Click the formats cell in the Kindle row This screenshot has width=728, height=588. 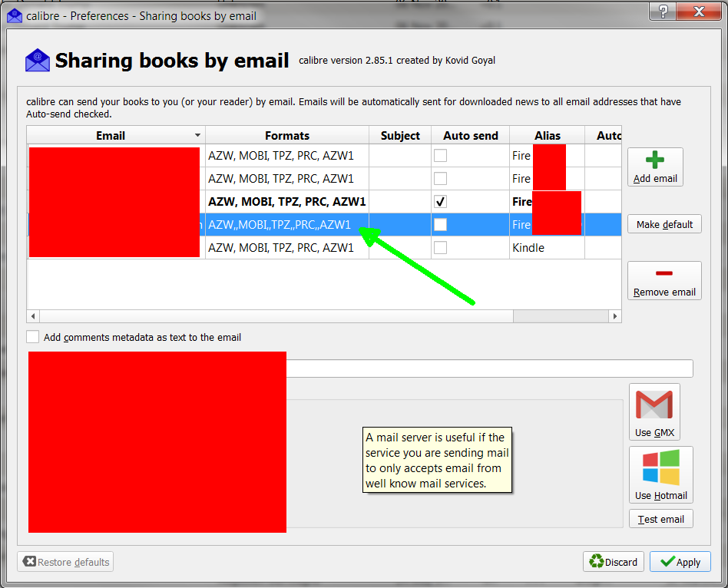[x=287, y=247]
